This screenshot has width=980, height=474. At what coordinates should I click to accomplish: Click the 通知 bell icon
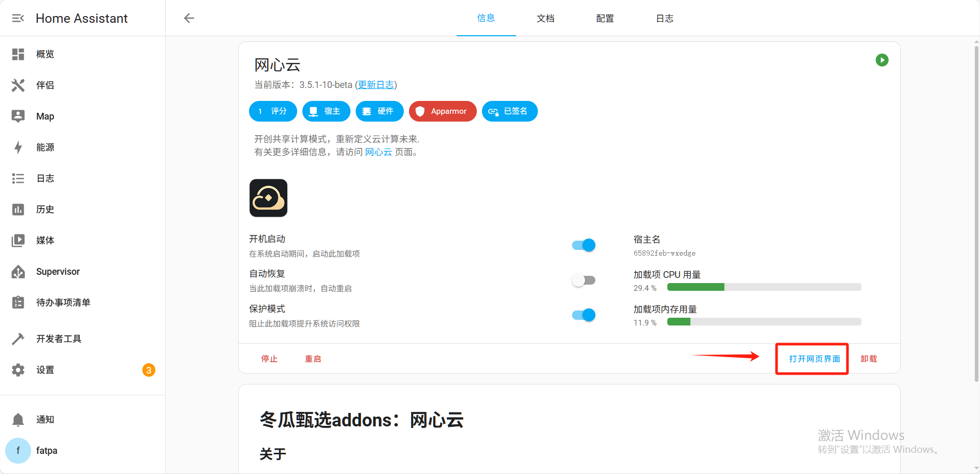[x=18, y=420]
